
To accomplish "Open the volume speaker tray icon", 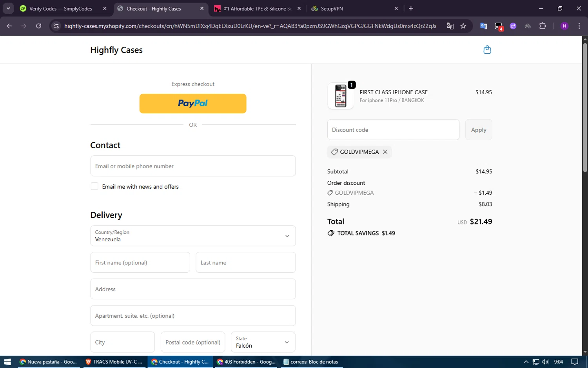I will click(545, 362).
